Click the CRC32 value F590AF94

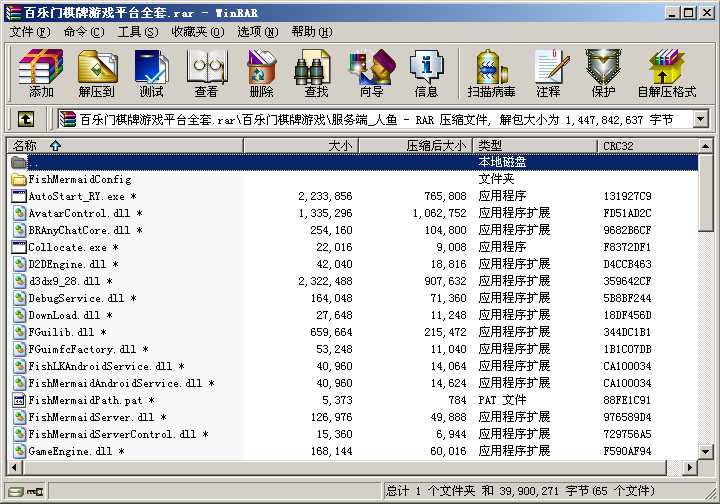627,451
